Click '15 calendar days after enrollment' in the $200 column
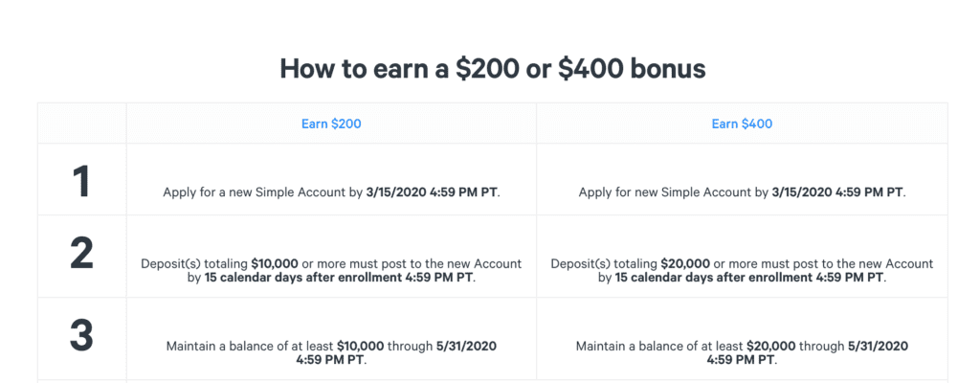This screenshot has width=980, height=383. 301,278
